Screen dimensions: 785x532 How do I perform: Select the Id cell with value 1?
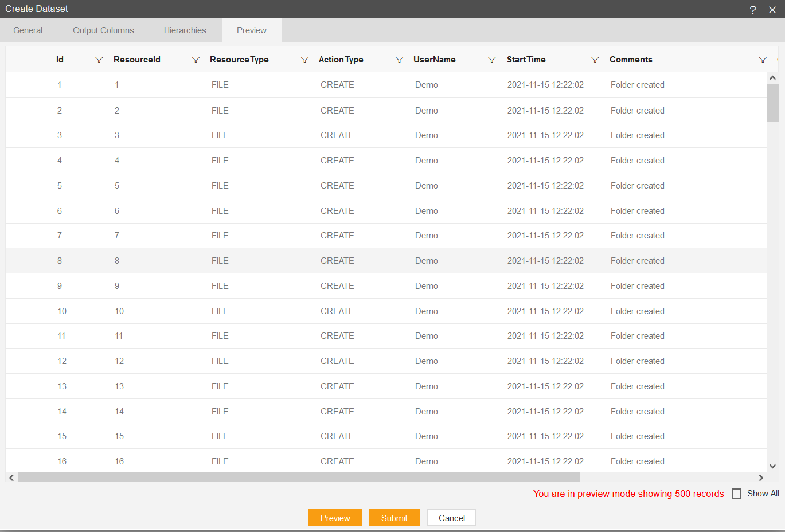pyautogui.click(x=60, y=85)
